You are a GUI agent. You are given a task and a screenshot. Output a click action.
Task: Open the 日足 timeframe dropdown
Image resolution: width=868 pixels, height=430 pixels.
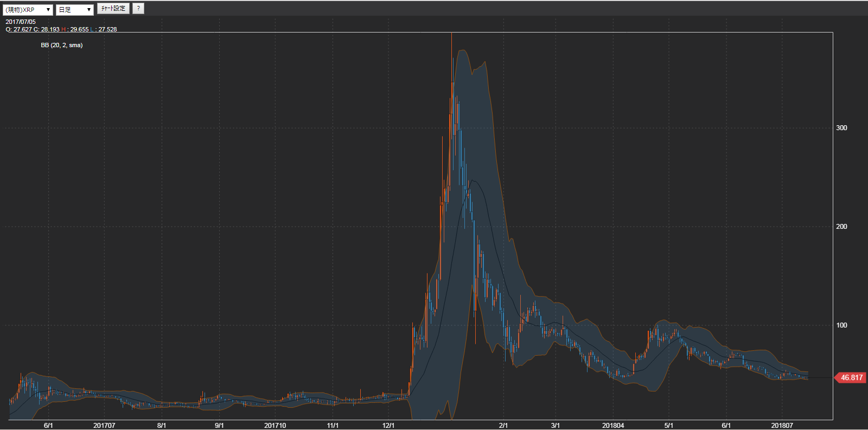coord(75,10)
